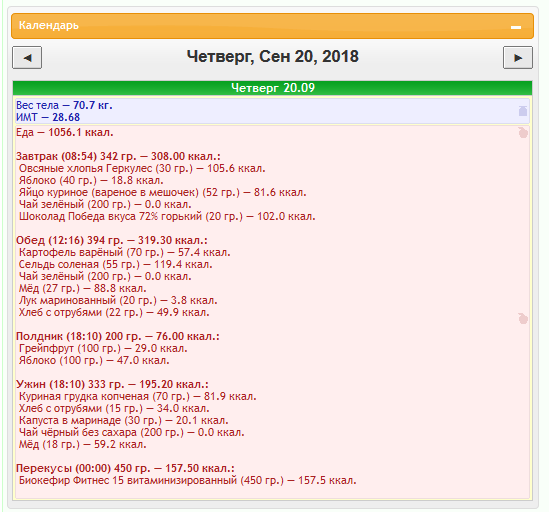Go to the next day with the right arrow

point(518,57)
